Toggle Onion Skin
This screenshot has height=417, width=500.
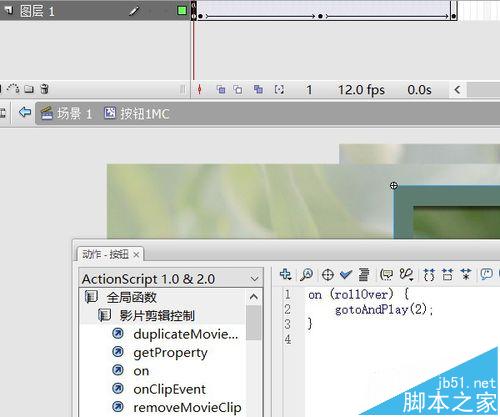pyautogui.click(x=221, y=89)
